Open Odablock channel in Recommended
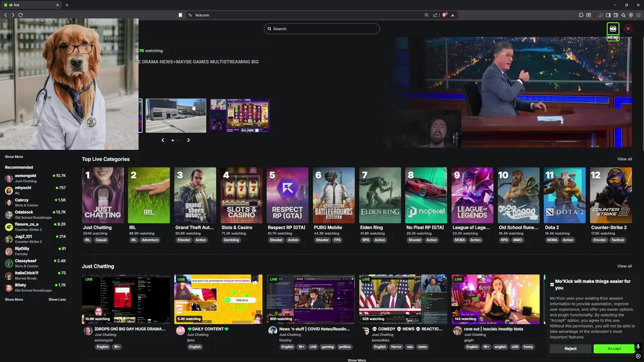Image resolution: width=644 pixels, height=362 pixels. [35, 215]
